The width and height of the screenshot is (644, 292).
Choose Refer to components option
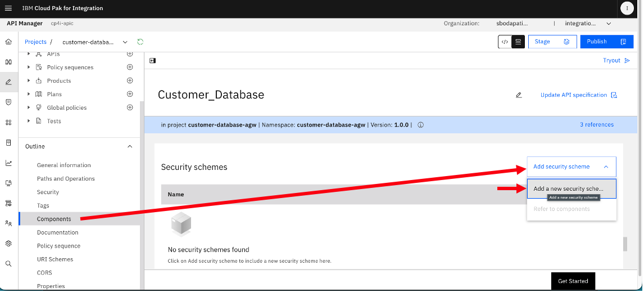pyautogui.click(x=572, y=209)
